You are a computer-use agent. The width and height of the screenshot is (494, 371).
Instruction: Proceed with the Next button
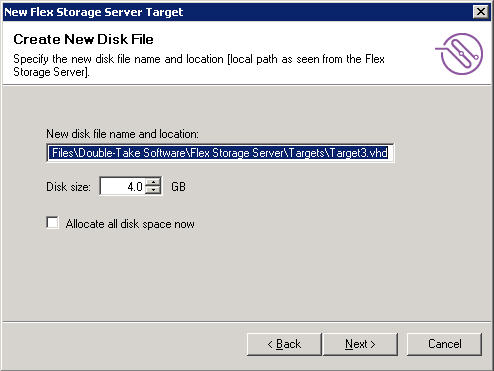coord(360,344)
